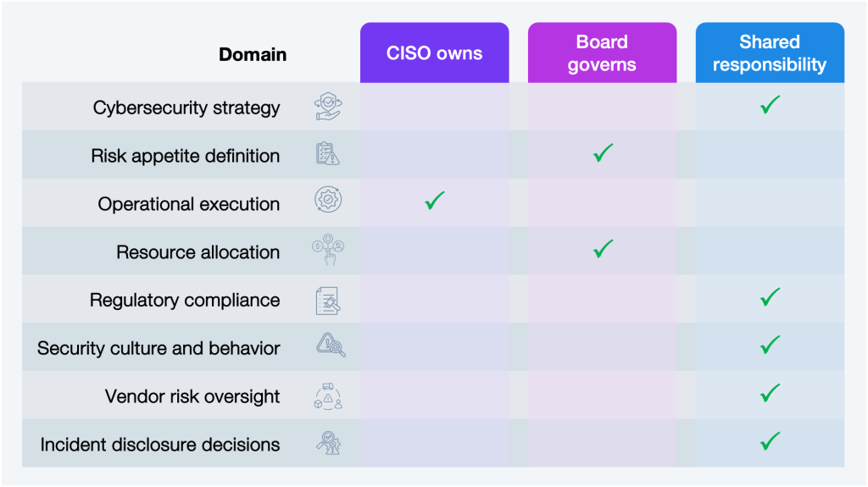The width and height of the screenshot is (868, 487).
Task: Click the Security culture and behavior label
Action: point(159,348)
